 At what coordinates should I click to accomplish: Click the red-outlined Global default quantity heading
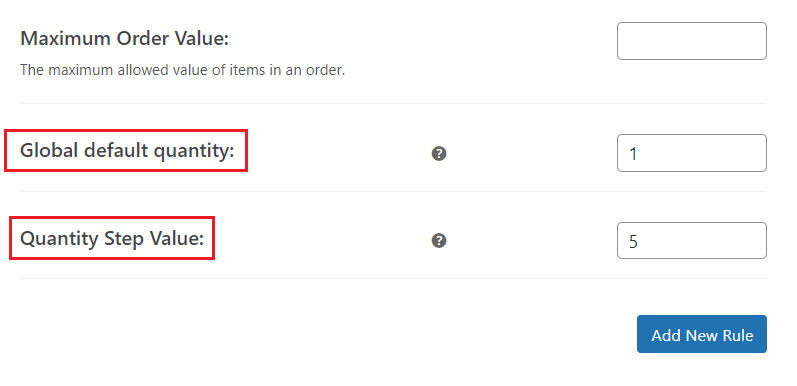click(126, 151)
